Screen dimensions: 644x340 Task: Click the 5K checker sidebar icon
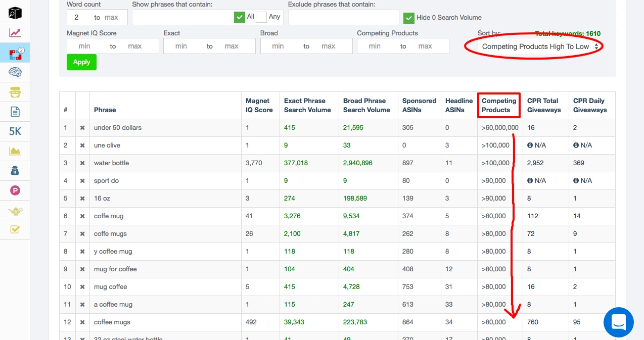pos(15,131)
